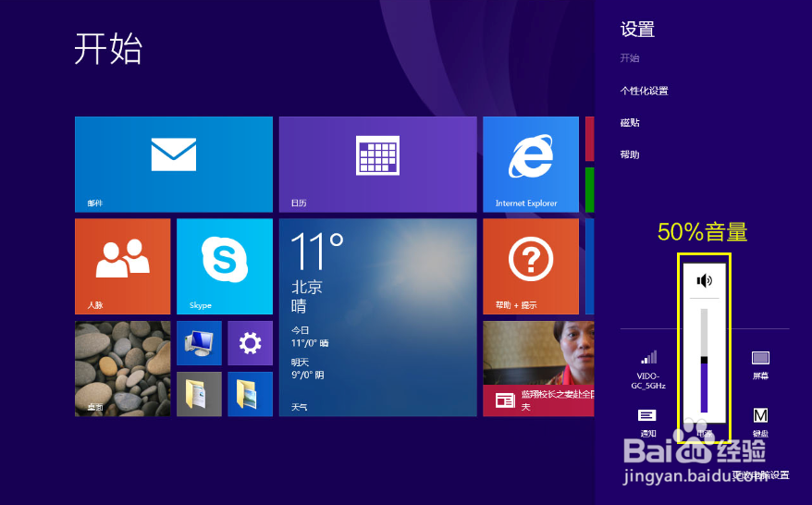Open the This PC computer tile
Image resolution: width=812 pixels, height=505 pixels.
pos(199,343)
